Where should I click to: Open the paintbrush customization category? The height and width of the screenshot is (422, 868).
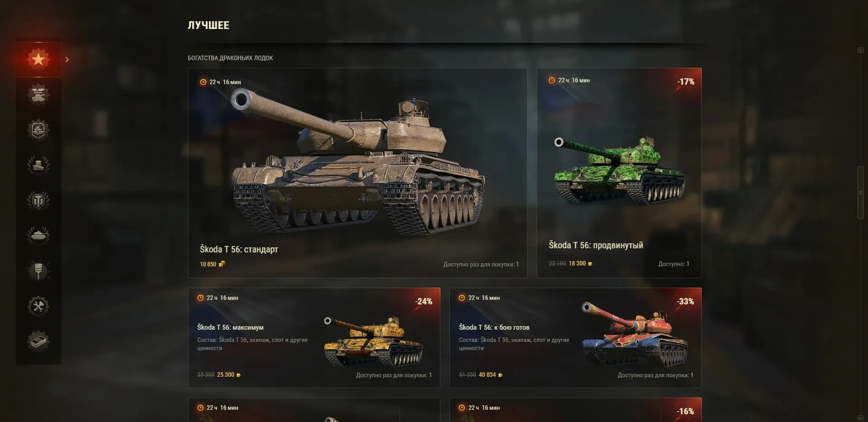click(38, 271)
